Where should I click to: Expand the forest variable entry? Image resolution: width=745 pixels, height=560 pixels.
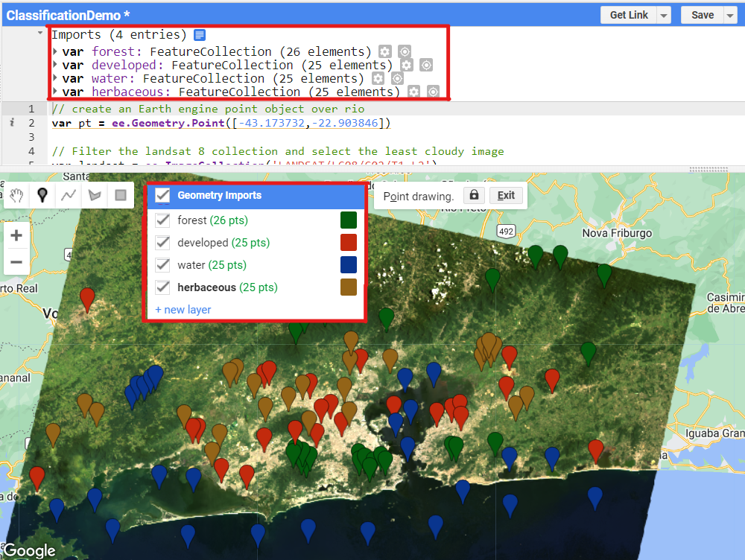tap(55, 51)
